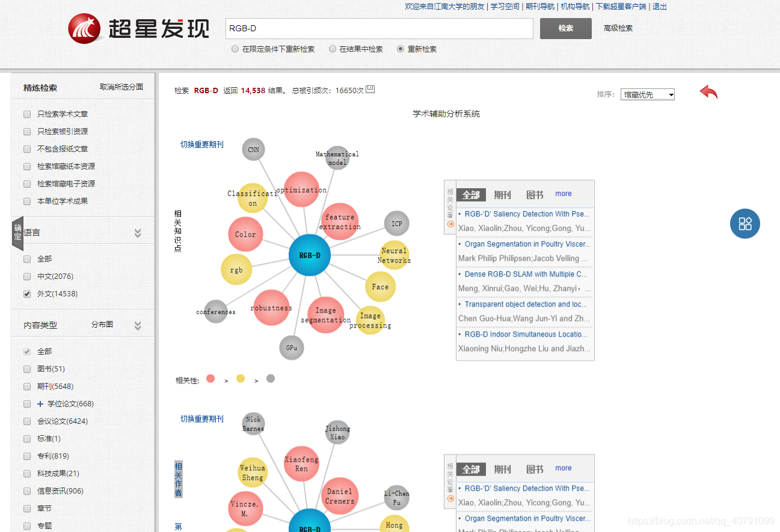Check the 会议论文(6424) content type
The width and height of the screenshot is (780, 532).
tap(27, 421)
